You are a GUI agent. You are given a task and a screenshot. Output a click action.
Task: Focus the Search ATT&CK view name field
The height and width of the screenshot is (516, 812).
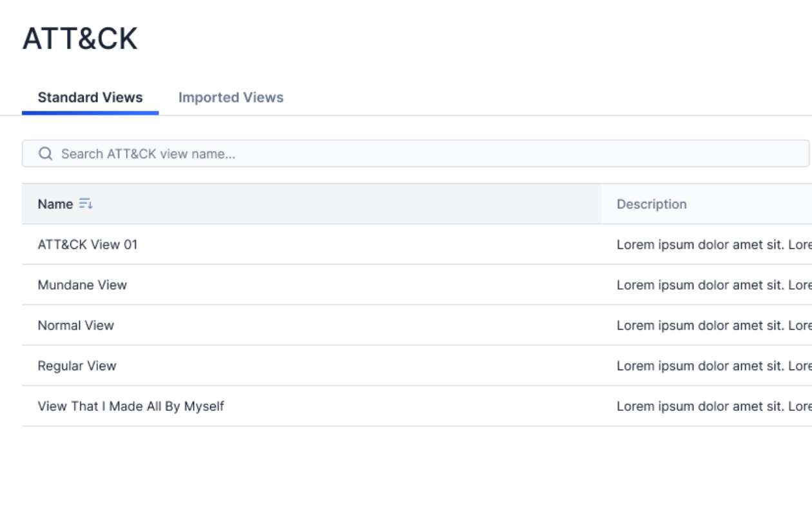click(416, 154)
